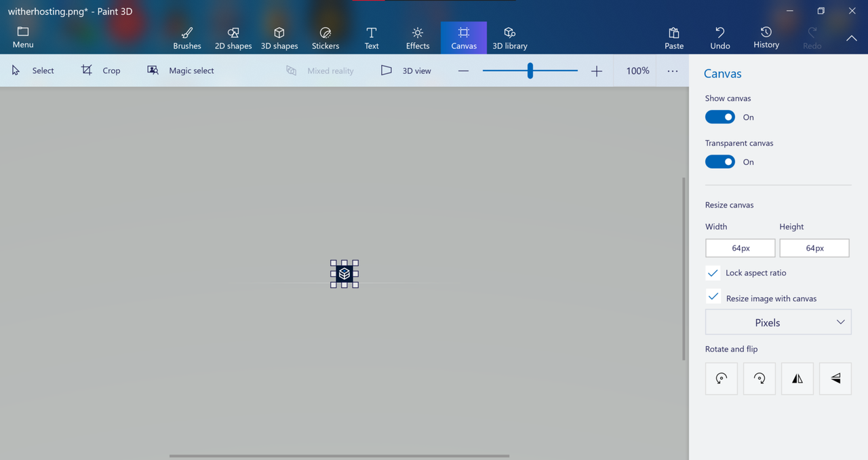Viewport: 868px width, 460px height.
Task: Open the 2D shapes tab
Action: pyautogui.click(x=233, y=38)
